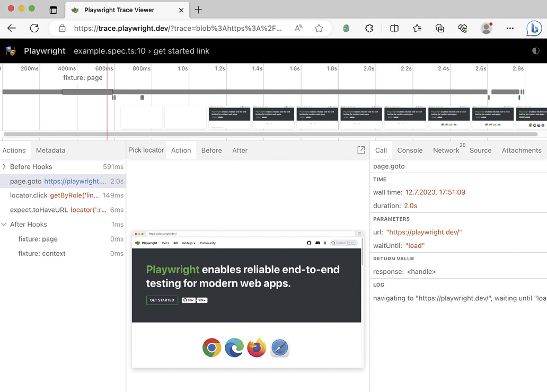Click the Search box in snapshot
The image size is (547, 392).
pos(343,243)
